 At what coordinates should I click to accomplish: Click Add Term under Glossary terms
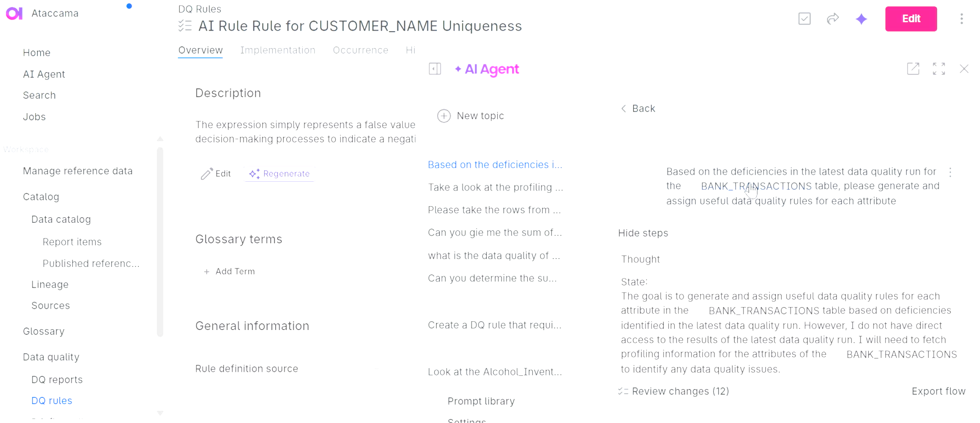pyautogui.click(x=229, y=272)
